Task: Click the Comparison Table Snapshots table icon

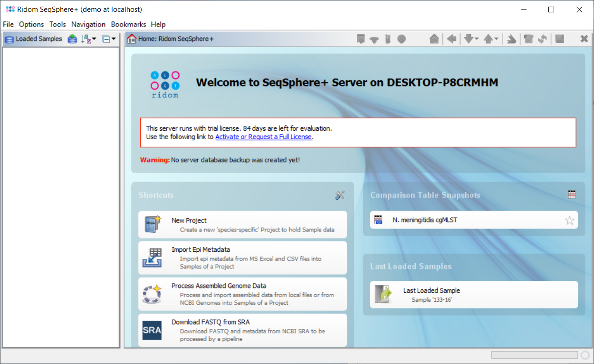Action: tap(572, 195)
